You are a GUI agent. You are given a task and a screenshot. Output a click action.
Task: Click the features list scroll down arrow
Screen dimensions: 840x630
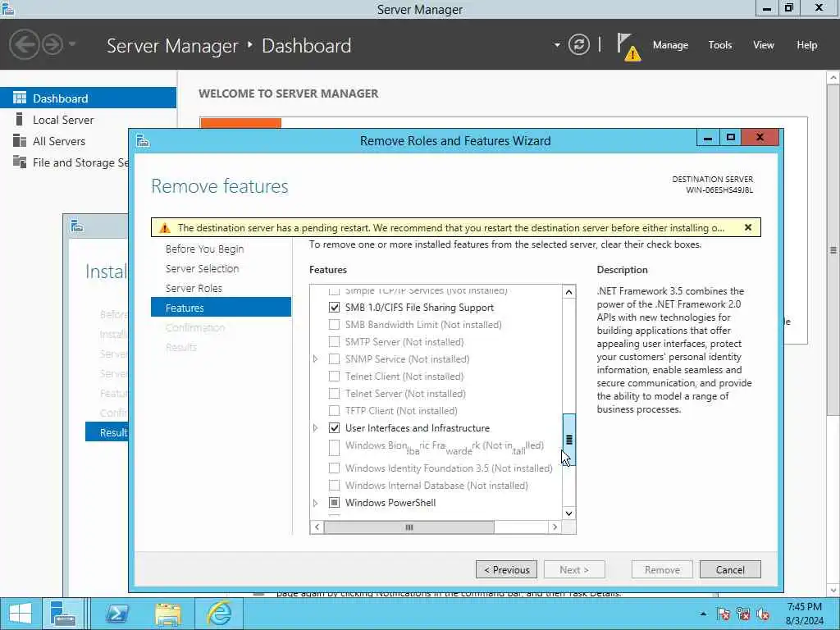tap(569, 514)
